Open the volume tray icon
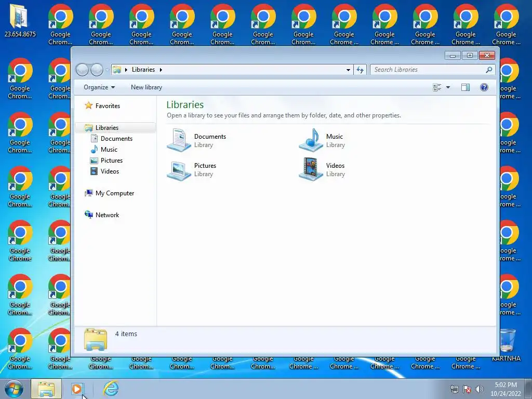The width and height of the screenshot is (532, 399). (x=480, y=389)
